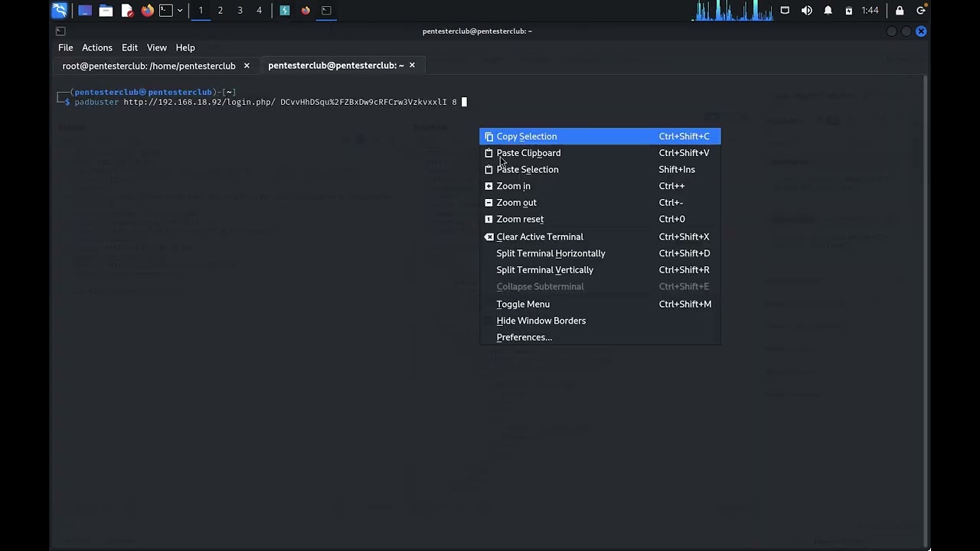Image resolution: width=980 pixels, height=551 pixels.
Task: Switch to workspace 2
Action: (220, 10)
